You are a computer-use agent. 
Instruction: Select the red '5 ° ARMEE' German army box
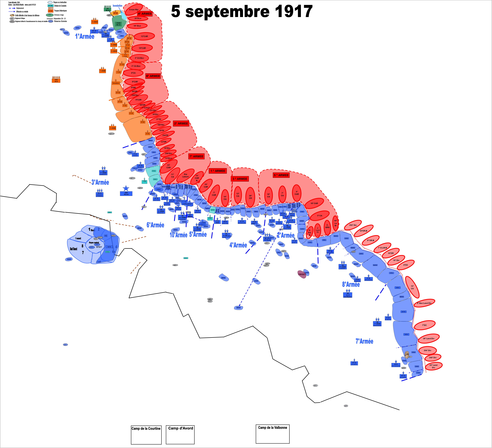[x=281, y=175]
